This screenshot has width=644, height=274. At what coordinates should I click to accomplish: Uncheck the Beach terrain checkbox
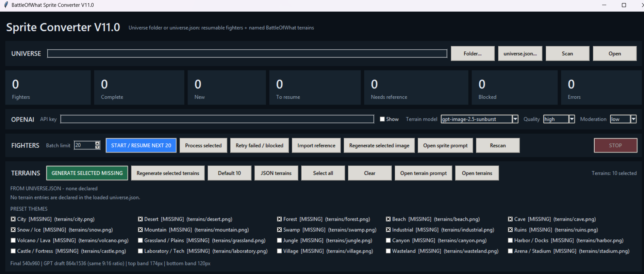388,219
